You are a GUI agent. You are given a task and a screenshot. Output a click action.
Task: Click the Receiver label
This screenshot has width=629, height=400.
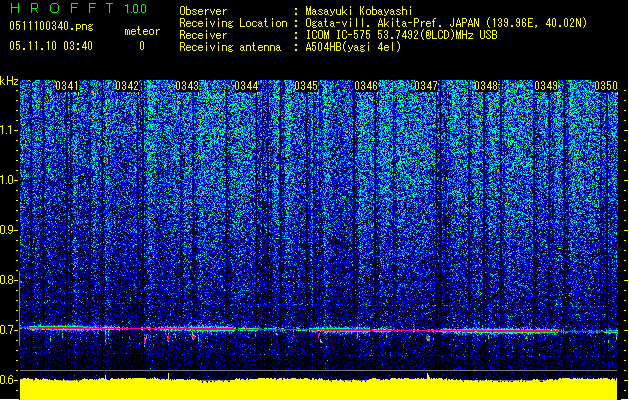coord(203,35)
